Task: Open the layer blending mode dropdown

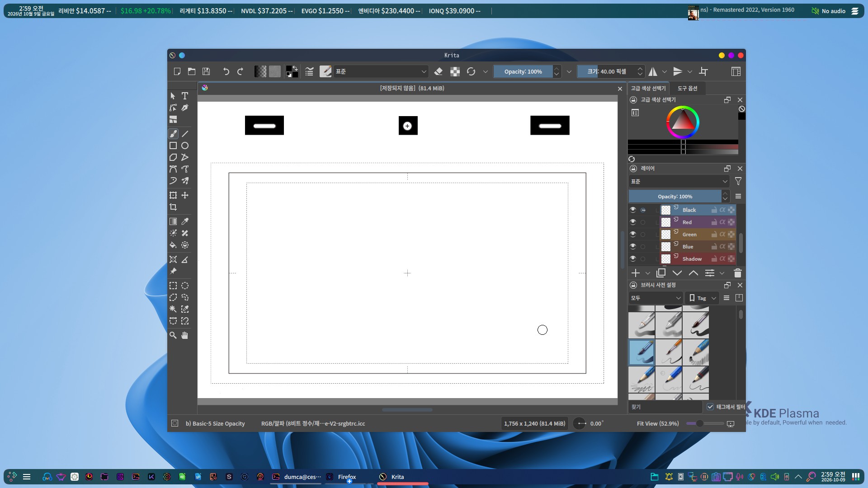Action: pos(679,181)
